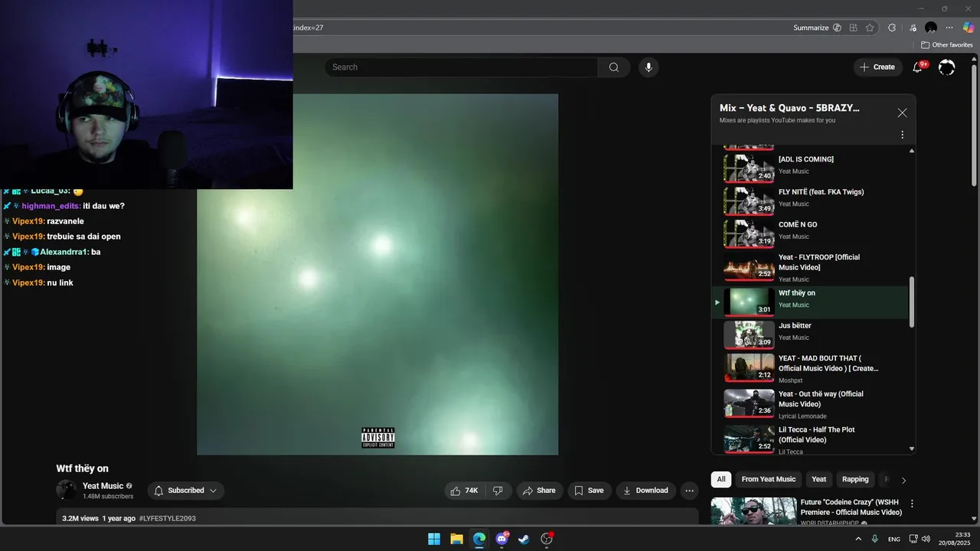Screen dimensions: 980x551
Task: Open the Yeat Music channel avatar
Action: pos(67,491)
